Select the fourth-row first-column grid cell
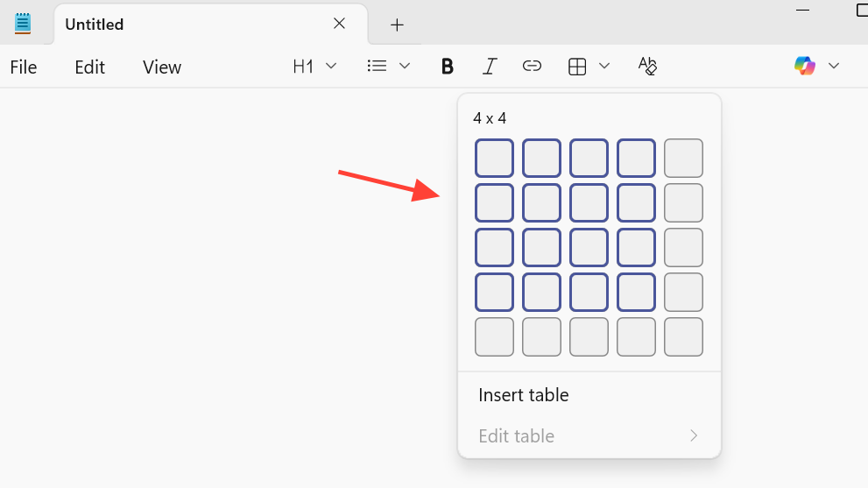The width and height of the screenshot is (868, 488). click(494, 292)
